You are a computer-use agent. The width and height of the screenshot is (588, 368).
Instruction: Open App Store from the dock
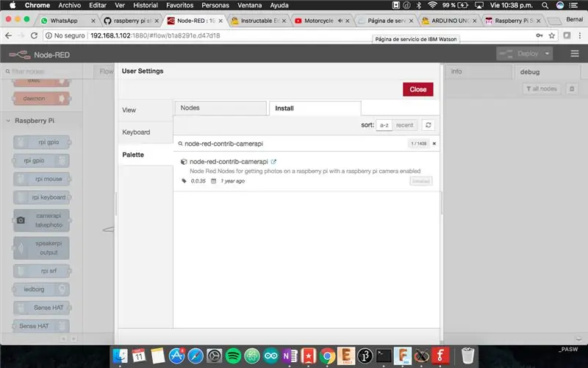point(176,355)
